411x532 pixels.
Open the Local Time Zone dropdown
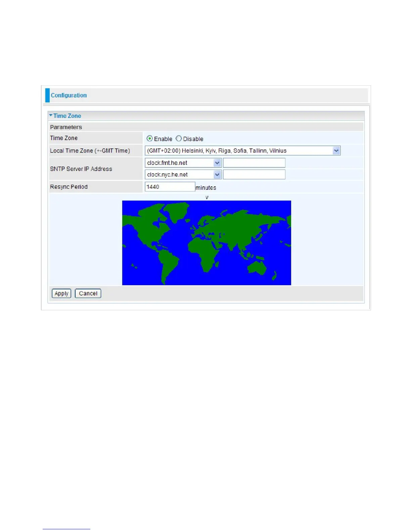click(x=242, y=150)
